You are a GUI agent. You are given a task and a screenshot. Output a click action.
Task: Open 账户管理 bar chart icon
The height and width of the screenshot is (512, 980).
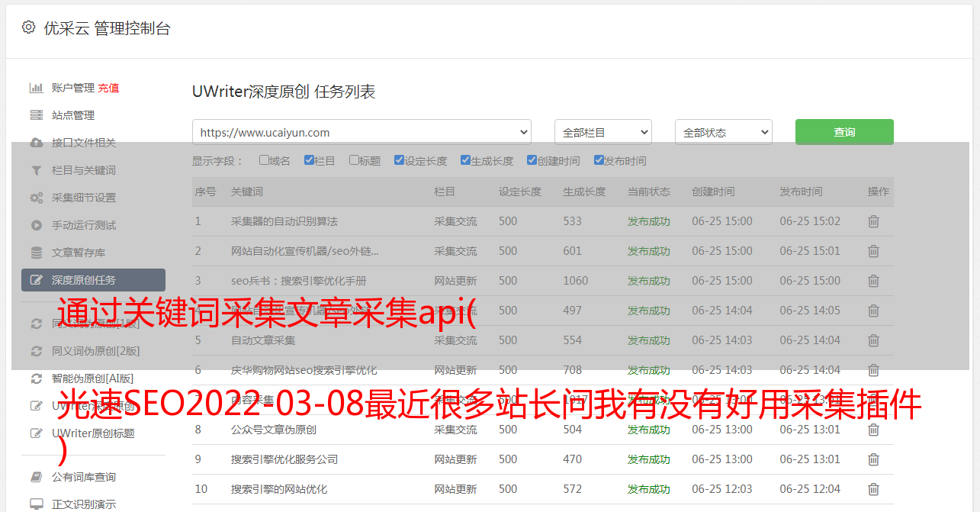36,88
